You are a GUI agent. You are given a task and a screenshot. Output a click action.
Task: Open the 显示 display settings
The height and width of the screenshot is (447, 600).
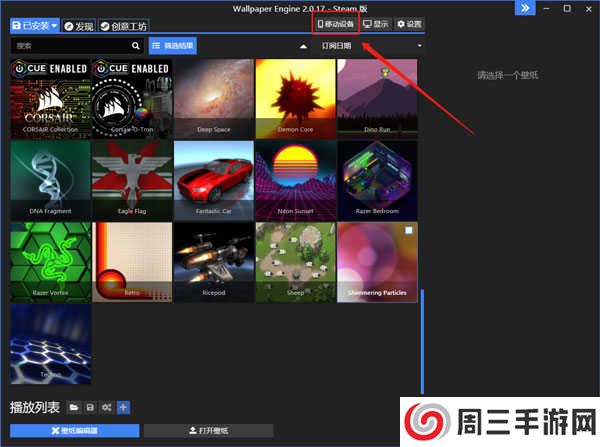(x=376, y=23)
